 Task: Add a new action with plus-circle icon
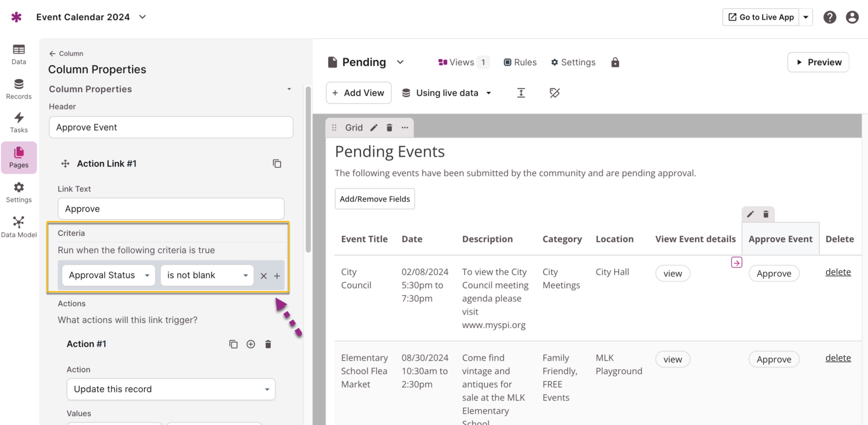click(x=251, y=344)
